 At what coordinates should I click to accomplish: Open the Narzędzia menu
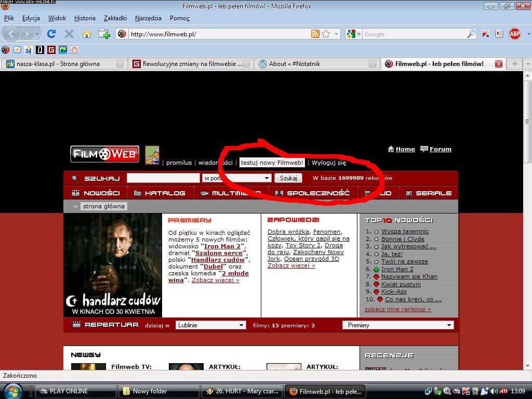point(148,18)
